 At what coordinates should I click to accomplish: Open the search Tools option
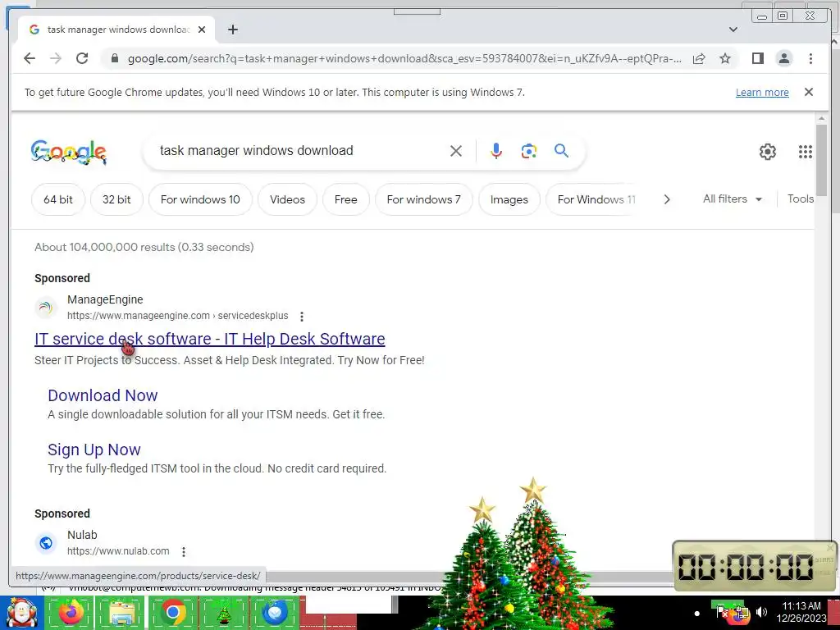coord(801,199)
